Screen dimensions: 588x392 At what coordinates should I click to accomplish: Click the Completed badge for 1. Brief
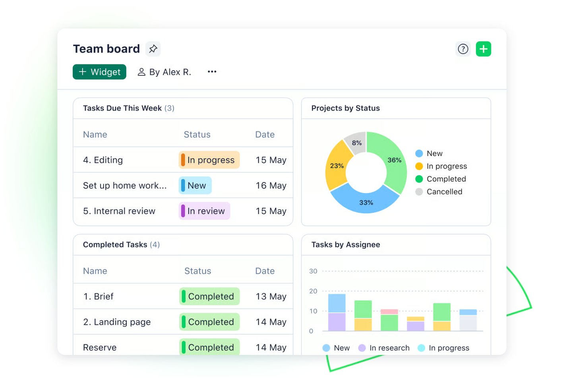(209, 296)
